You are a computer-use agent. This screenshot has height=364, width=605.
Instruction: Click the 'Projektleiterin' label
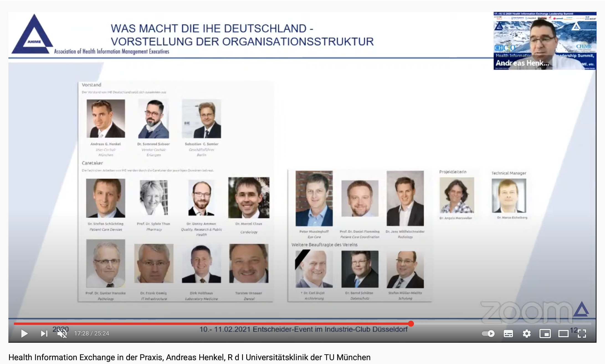(453, 172)
